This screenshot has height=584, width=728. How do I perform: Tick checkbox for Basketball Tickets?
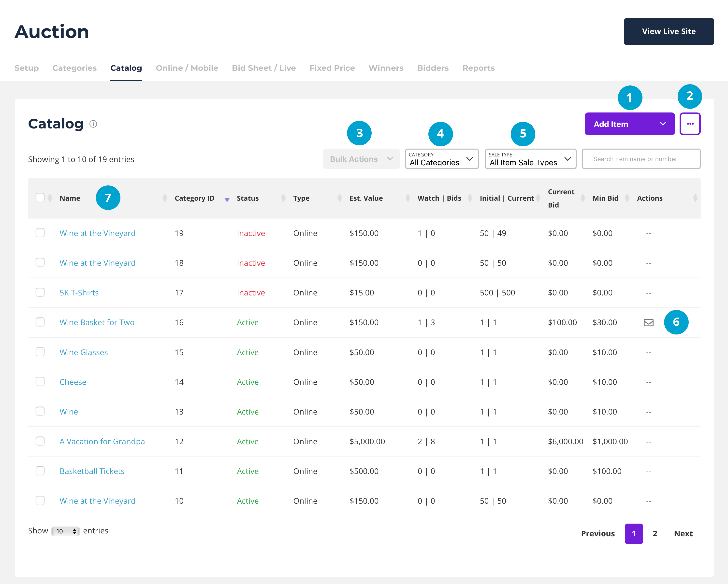click(x=40, y=471)
